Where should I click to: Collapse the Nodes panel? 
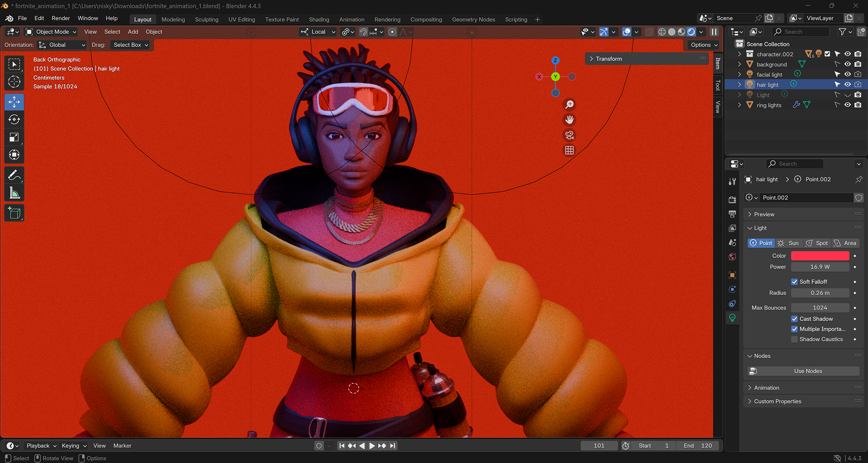(x=804, y=356)
